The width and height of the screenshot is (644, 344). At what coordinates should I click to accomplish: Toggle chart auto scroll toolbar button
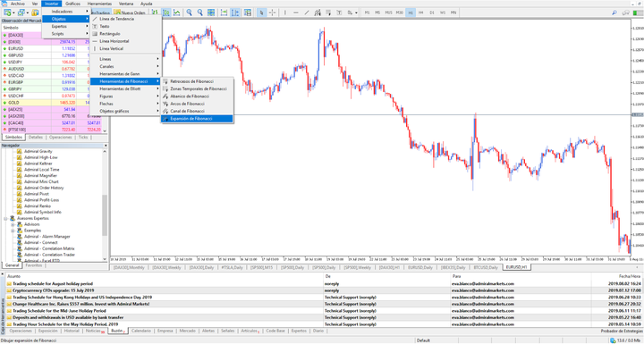click(224, 13)
